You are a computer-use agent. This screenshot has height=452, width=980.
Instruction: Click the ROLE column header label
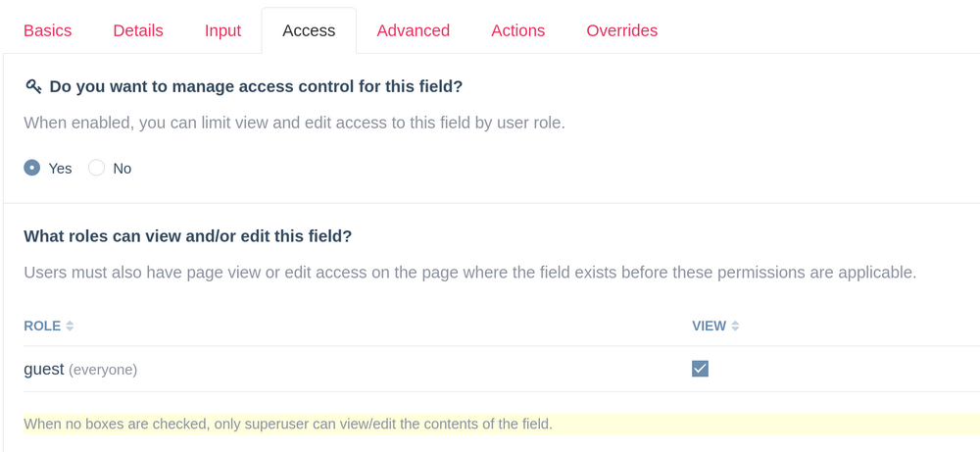click(42, 326)
